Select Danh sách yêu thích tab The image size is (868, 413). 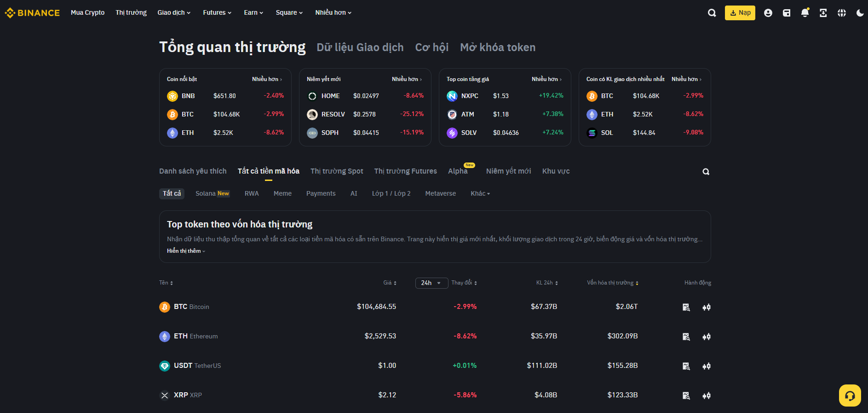pos(193,171)
